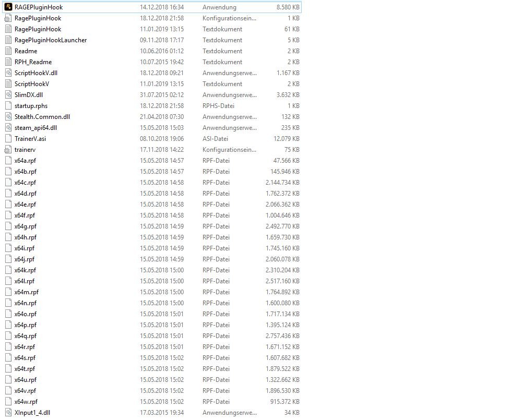Click the type label Anwendung
This screenshot has width=522, height=420.
click(219, 7)
